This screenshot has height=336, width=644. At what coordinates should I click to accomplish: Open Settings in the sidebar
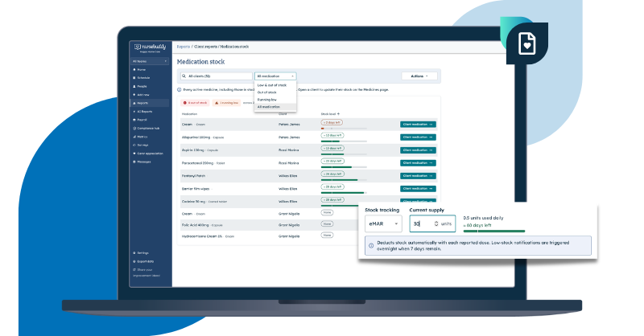pyautogui.click(x=141, y=253)
